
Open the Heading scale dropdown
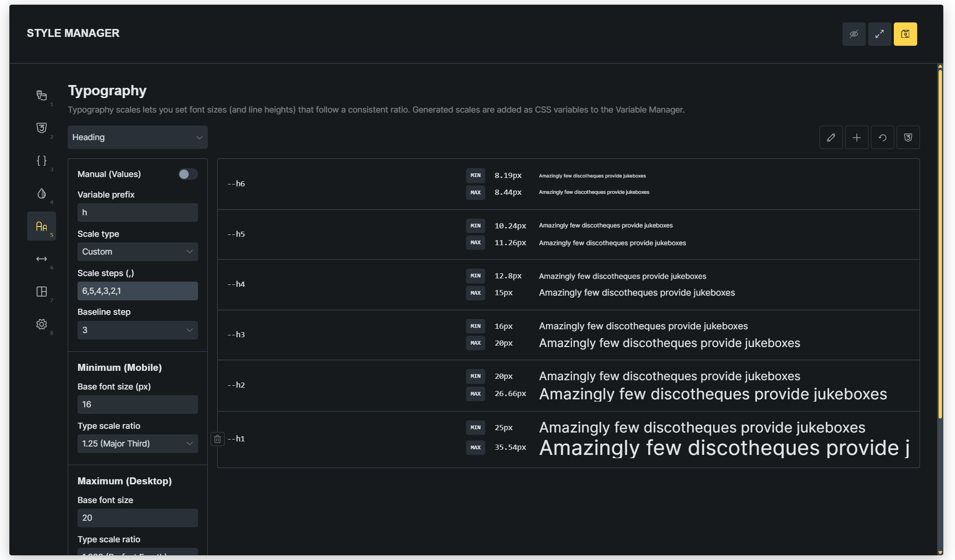click(x=137, y=137)
